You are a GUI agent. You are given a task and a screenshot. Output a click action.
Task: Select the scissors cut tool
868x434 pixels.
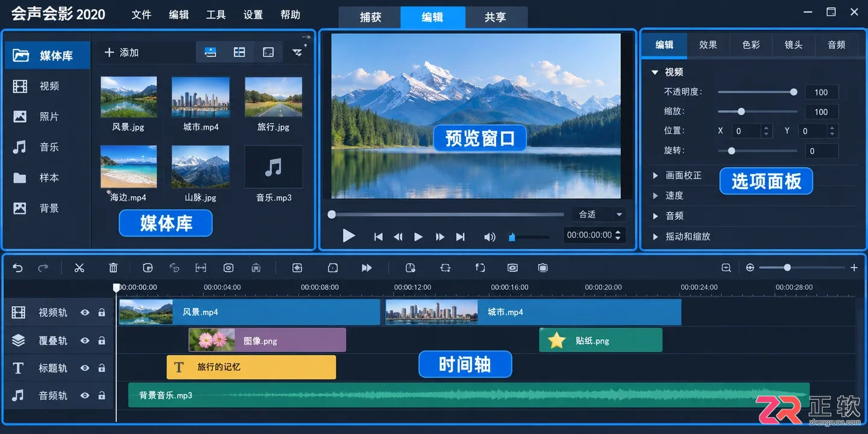point(79,268)
